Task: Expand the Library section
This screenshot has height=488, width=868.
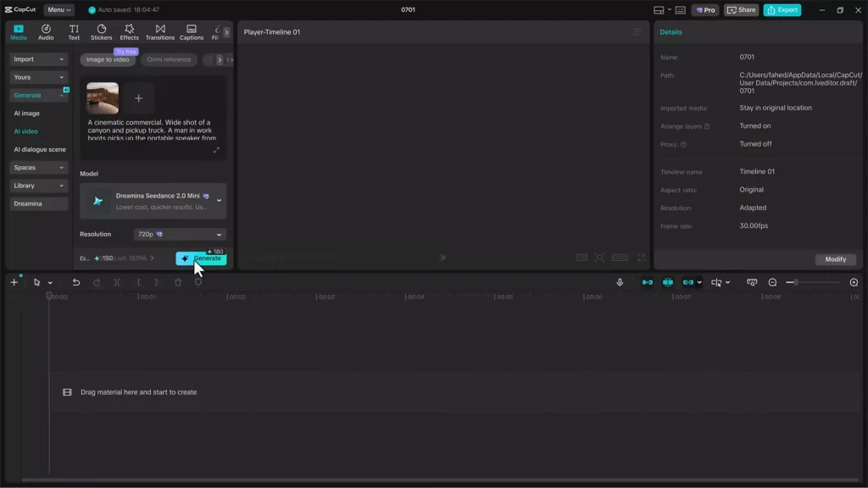Action: pyautogui.click(x=38, y=186)
